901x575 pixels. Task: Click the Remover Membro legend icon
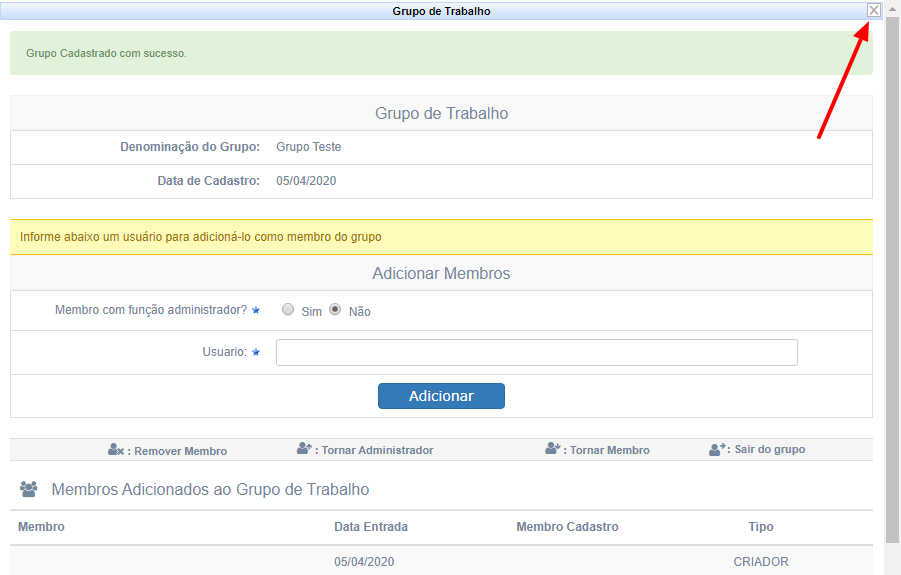(116, 450)
